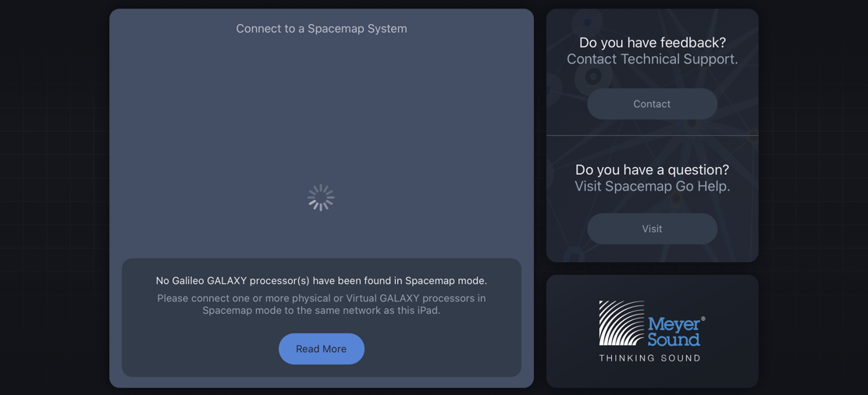Screen dimensions: 868x395
Task: Click the registered trademark symbol on logo
Action: tap(703, 319)
